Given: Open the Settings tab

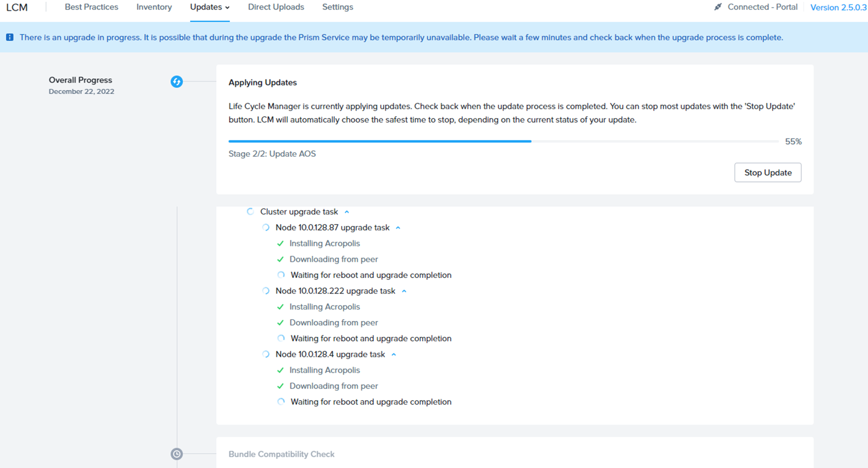Looking at the screenshot, I should click(x=338, y=7).
